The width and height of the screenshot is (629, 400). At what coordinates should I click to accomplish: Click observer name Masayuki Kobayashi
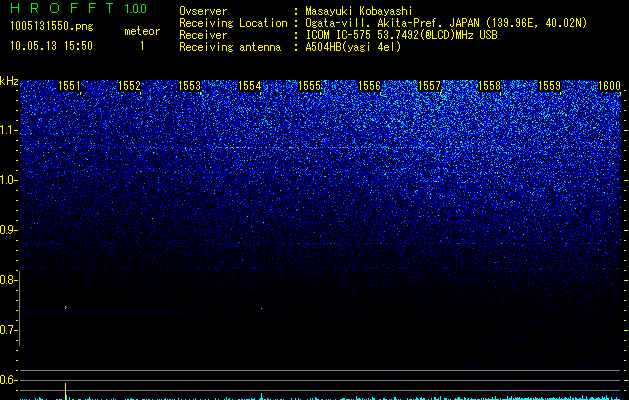(359, 11)
